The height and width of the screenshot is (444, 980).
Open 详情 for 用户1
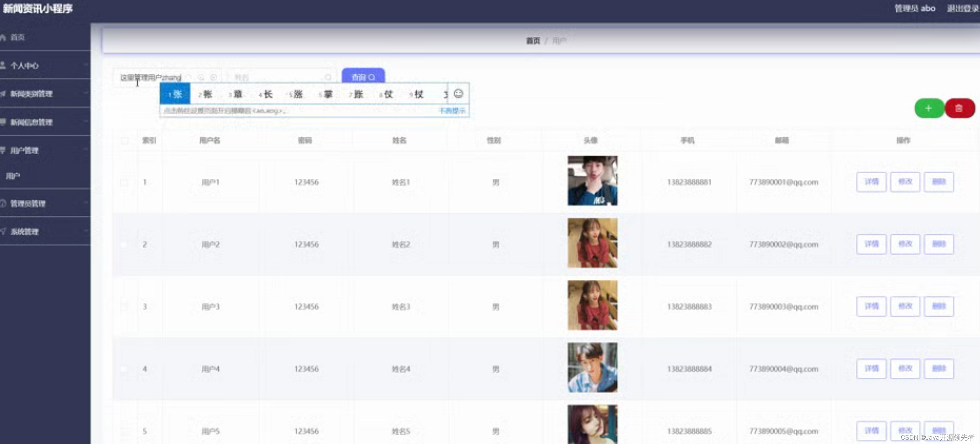tap(871, 182)
